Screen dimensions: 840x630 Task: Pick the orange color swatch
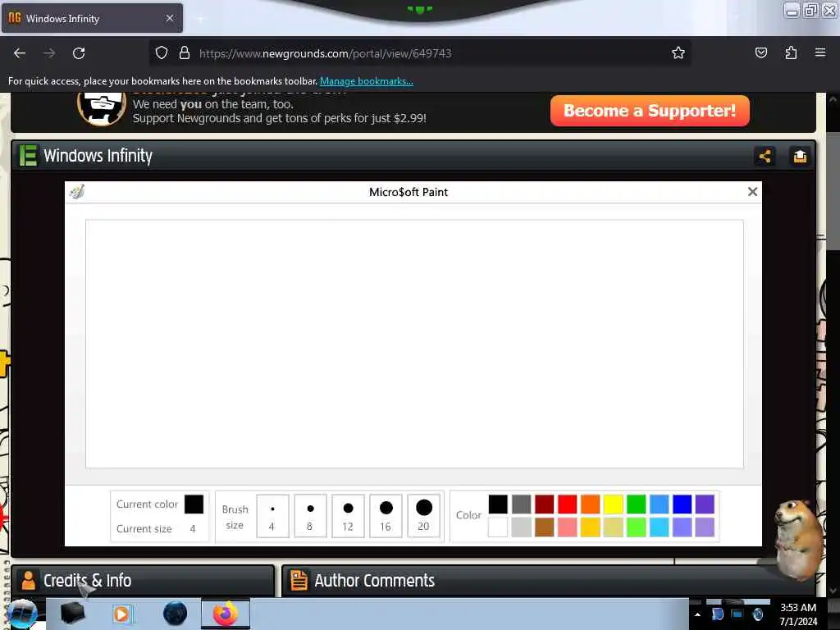[591, 504]
